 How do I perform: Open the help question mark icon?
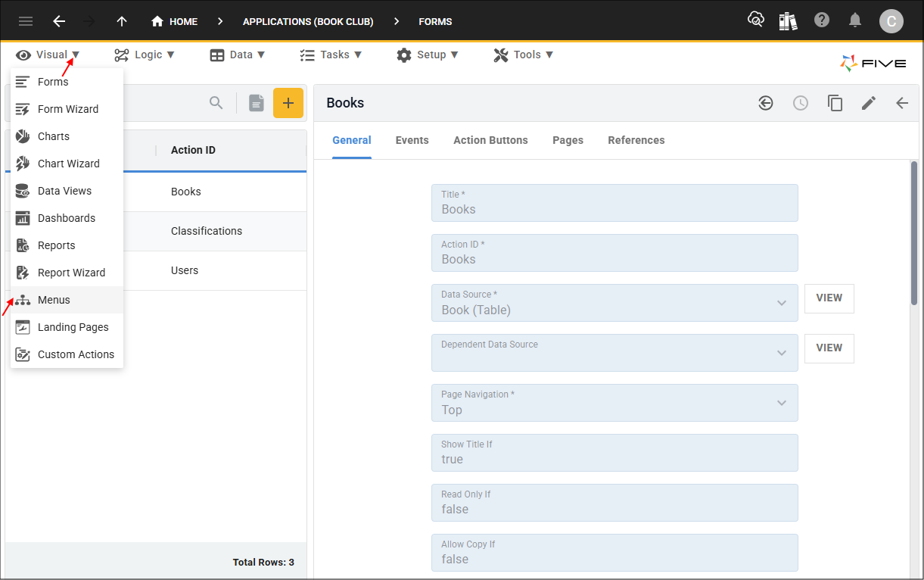[x=822, y=20]
